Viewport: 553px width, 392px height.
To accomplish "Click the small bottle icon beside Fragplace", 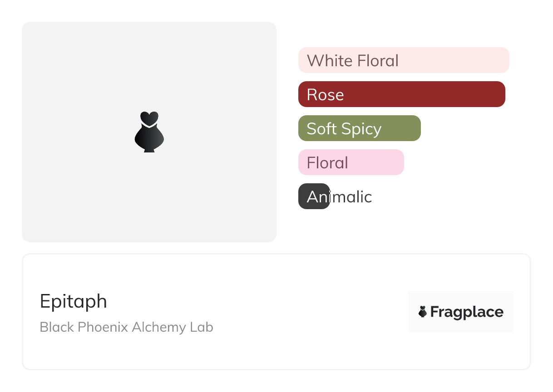I will [423, 312].
